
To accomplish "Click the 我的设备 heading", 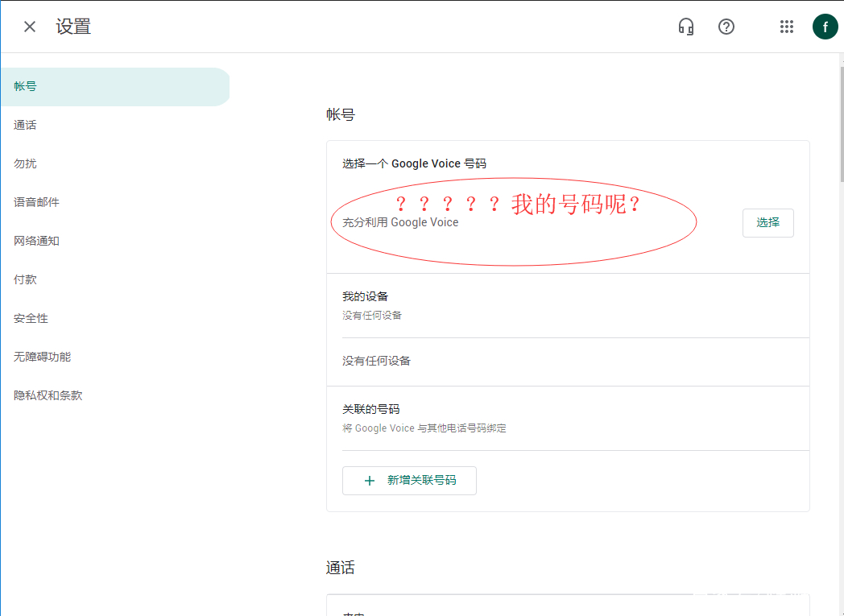I will click(x=365, y=296).
